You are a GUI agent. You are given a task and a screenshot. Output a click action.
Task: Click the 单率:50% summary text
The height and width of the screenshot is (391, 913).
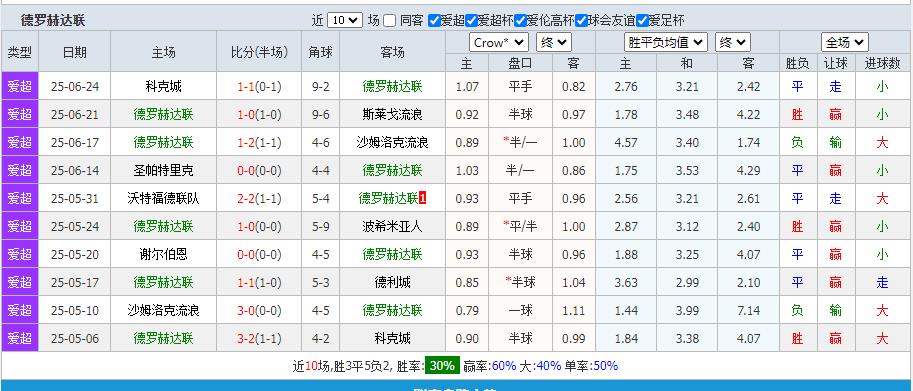point(591,366)
